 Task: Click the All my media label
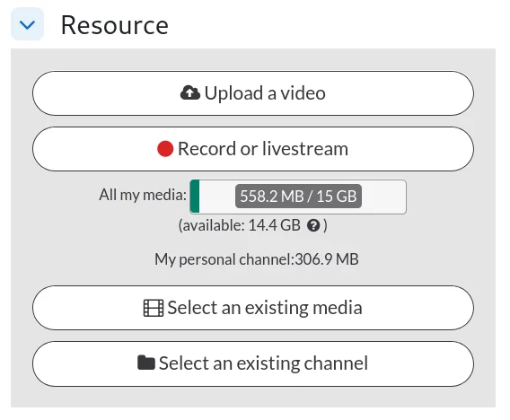(x=143, y=195)
